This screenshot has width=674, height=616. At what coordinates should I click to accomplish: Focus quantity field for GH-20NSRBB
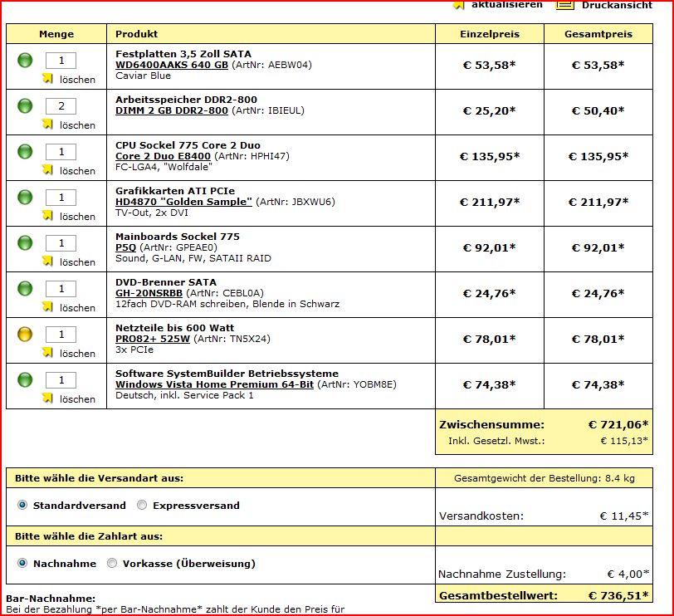pos(61,289)
